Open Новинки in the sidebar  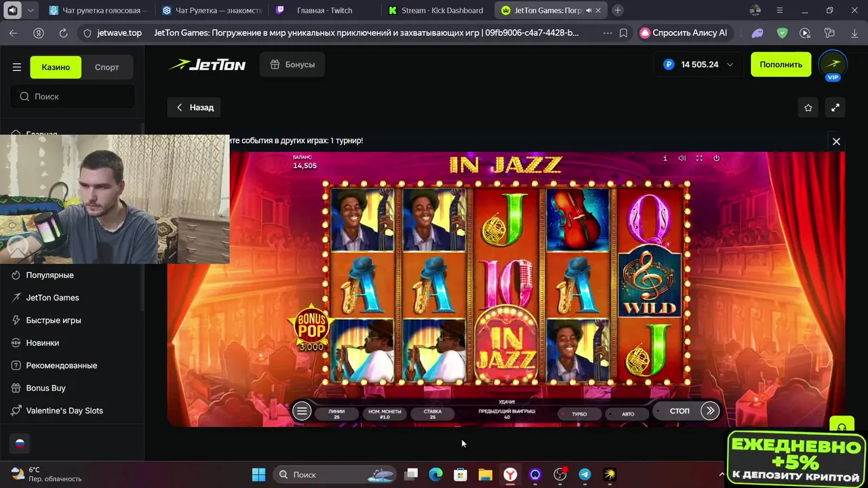click(42, 343)
